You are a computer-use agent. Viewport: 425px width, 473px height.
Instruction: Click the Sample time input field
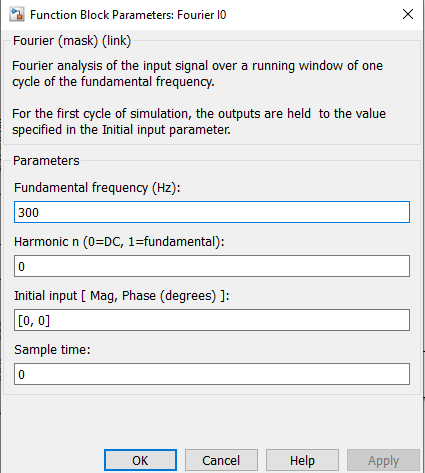(x=212, y=374)
